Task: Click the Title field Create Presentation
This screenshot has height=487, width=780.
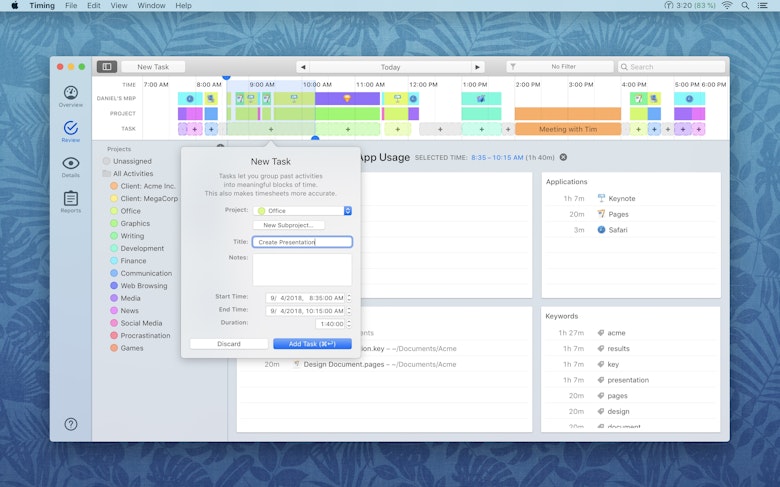Action: pos(302,242)
